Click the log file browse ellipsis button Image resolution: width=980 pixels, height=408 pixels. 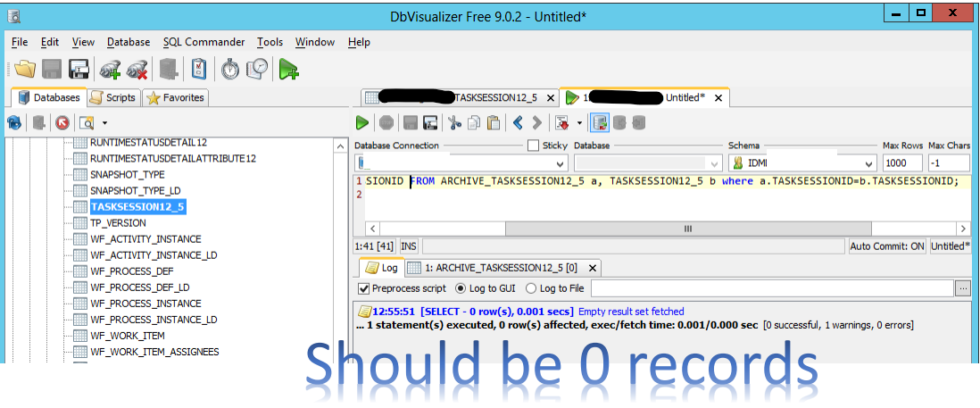pyautogui.click(x=963, y=288)
